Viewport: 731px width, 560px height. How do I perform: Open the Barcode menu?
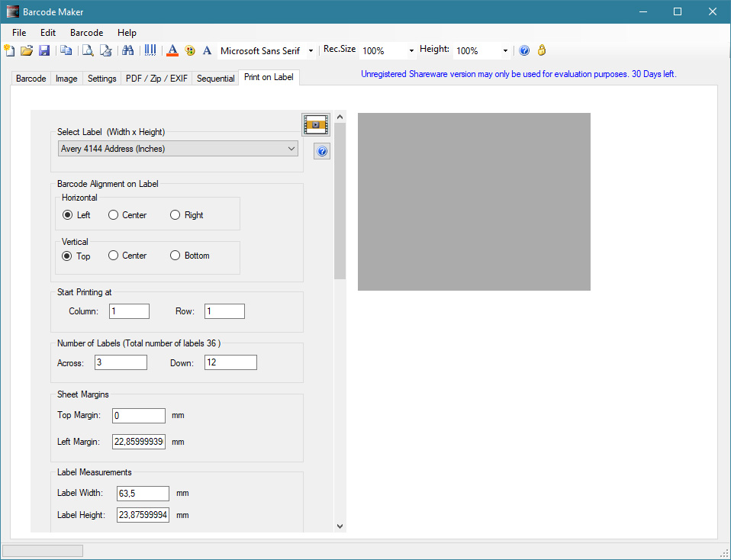[86, 33]
